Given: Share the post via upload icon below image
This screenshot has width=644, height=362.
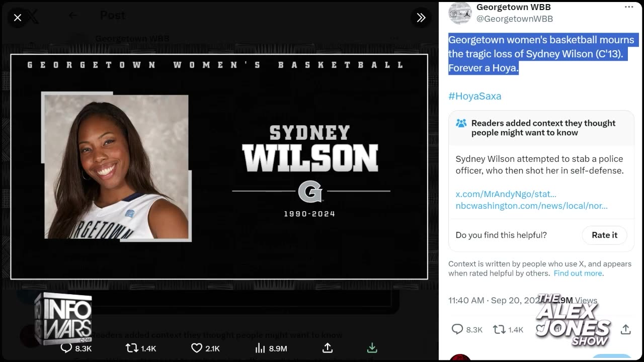Looking at the screenshot, I should pyautogui.click(x=328, y=348).
